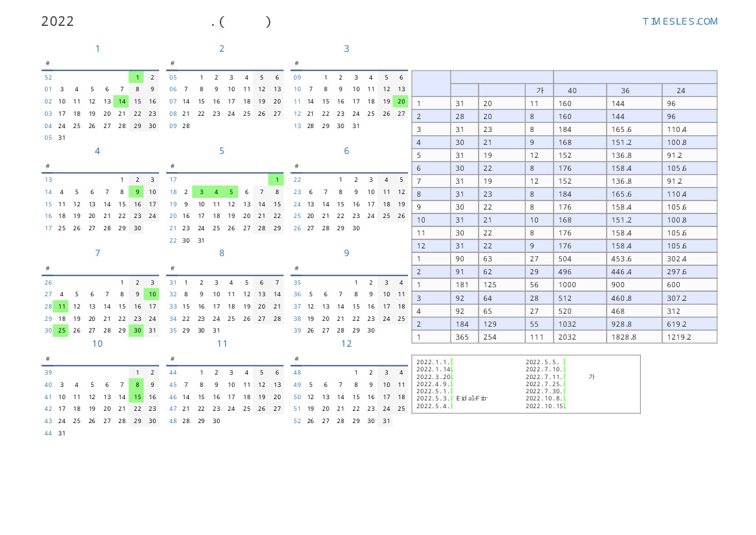Click the month 5 heading

pyautogui.click(x=222, y=151)
